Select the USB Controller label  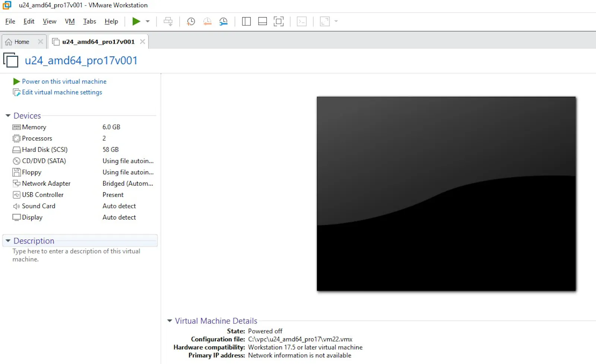[x=43, y=194]
